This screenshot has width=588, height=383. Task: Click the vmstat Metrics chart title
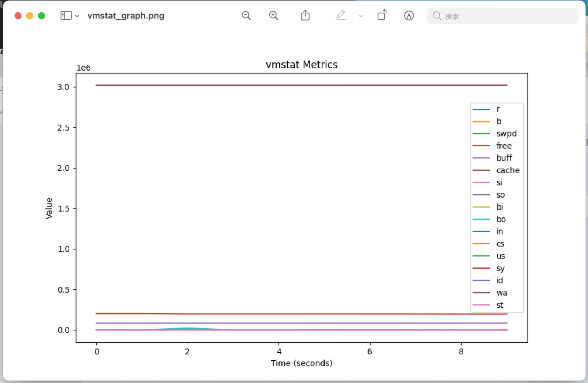[302, 65]
